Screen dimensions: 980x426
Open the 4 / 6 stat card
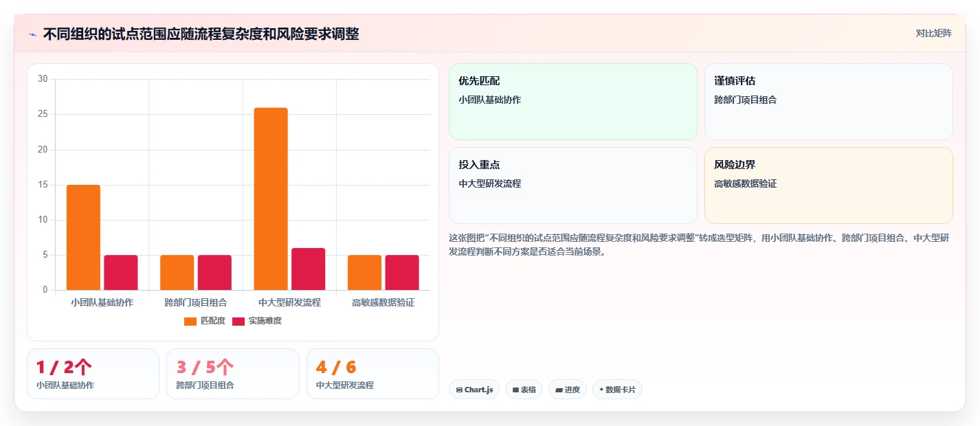click(x=372, y=374)
